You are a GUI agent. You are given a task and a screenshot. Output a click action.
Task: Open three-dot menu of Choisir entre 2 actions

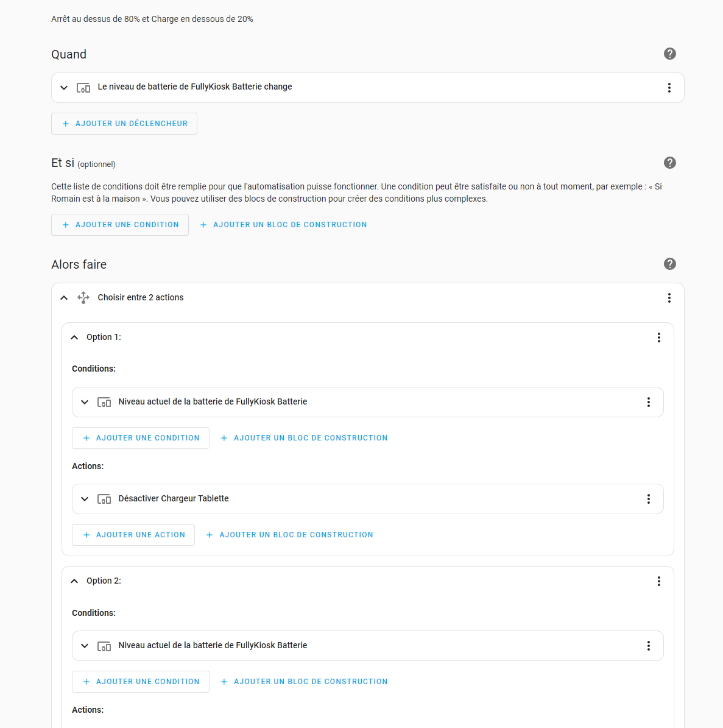point(669,298)
